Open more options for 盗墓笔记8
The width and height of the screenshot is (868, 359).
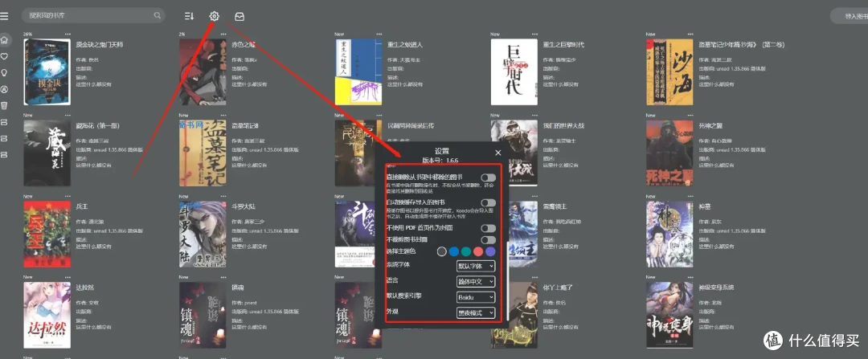point(223,116)
